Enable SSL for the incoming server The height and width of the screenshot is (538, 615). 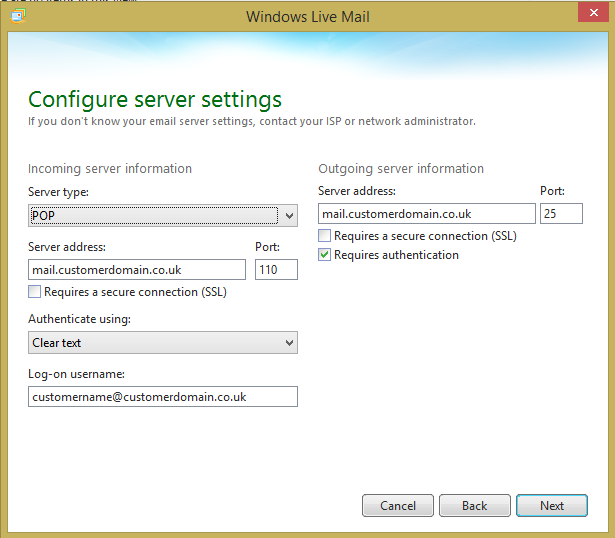tap(36, 293)
